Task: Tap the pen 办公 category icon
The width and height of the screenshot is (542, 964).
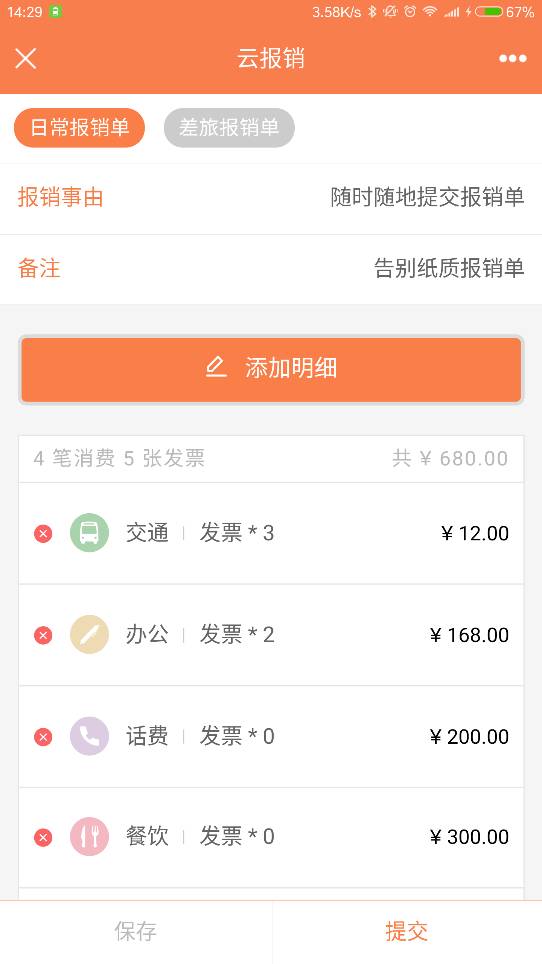Action: point(89,634)
